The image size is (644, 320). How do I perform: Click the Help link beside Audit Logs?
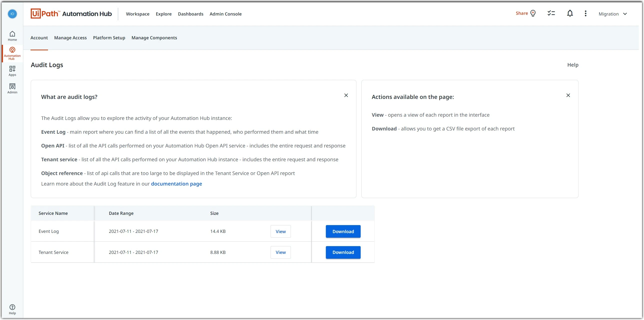coord(573,65)
